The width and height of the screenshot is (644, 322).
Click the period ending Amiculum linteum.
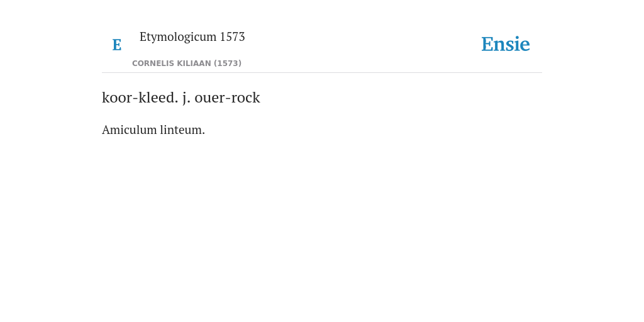(203, 133)
